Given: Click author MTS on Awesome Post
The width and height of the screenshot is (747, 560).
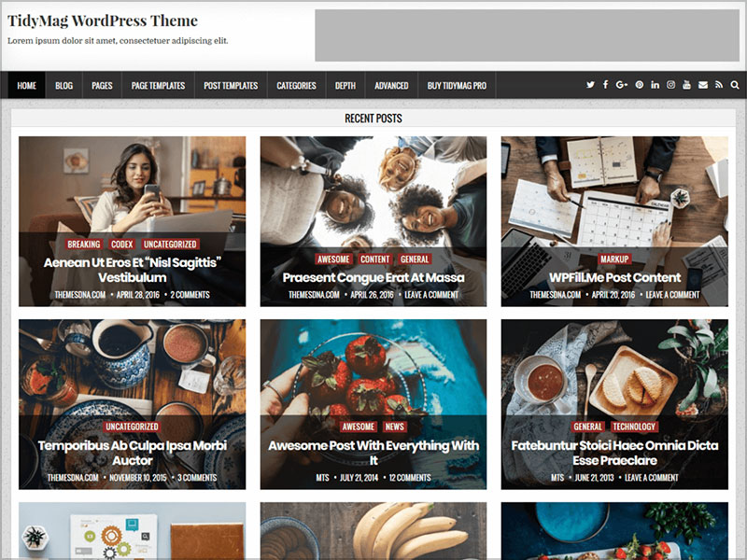Looking at the screenshot, I should 322,477.
